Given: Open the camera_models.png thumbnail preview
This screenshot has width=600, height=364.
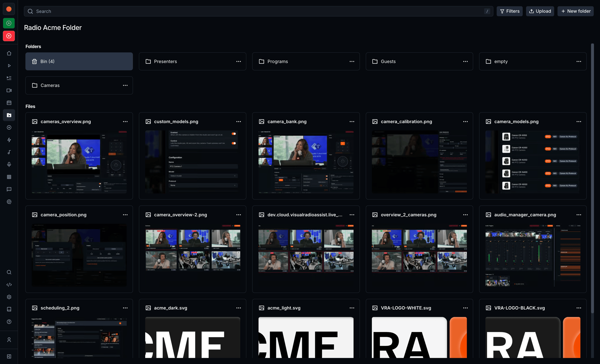Looking at the screenshot, I should coord(533,161).
